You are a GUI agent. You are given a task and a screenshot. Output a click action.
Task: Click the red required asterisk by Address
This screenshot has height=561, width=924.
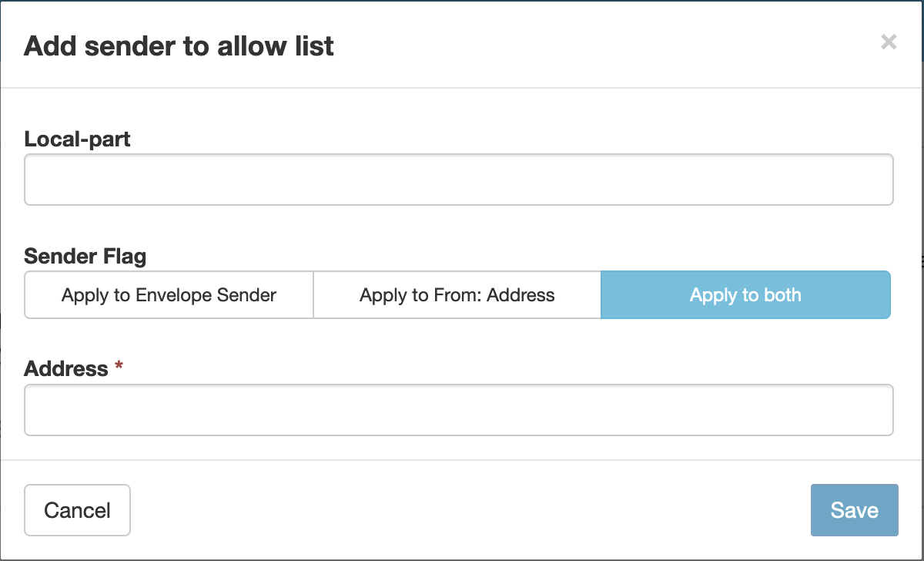[119, 368]
